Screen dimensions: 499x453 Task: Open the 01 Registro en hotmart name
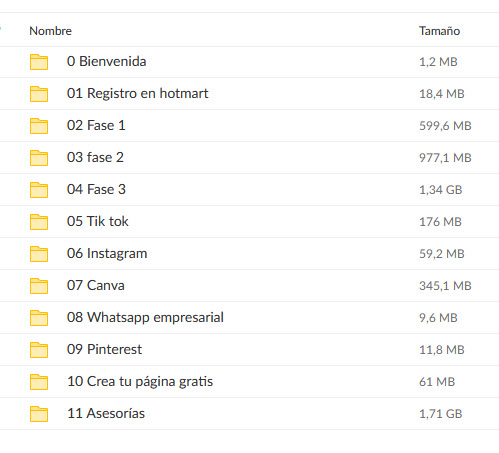tap(137, 93)
